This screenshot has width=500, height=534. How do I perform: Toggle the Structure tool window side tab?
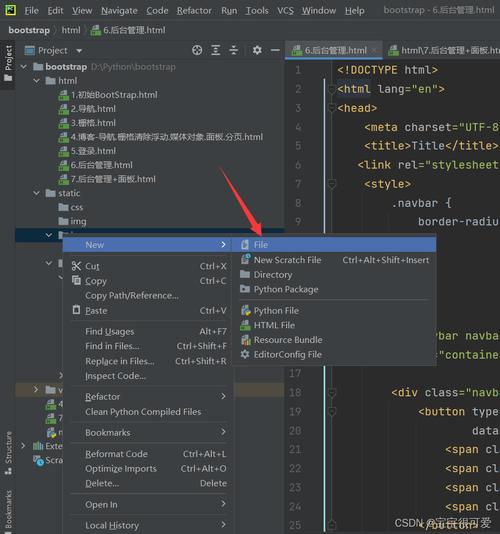[8, 453]
